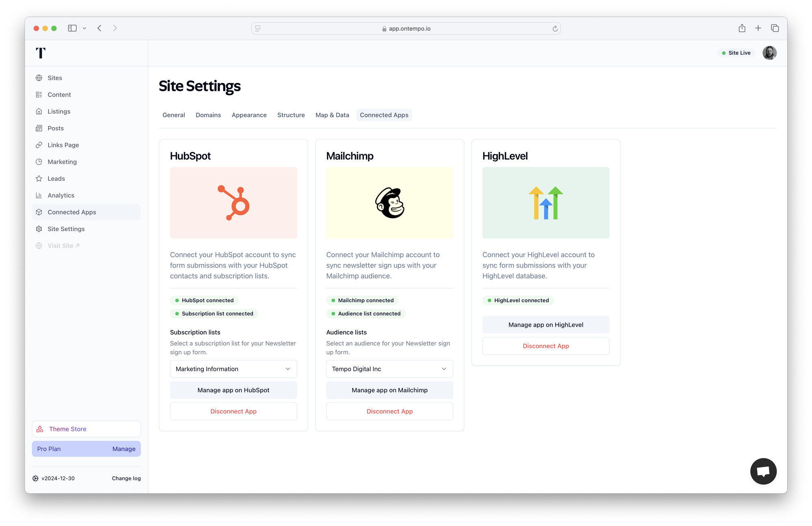Click Manage app on HighLevel
The image size is (812, 526).
point(546,325)
